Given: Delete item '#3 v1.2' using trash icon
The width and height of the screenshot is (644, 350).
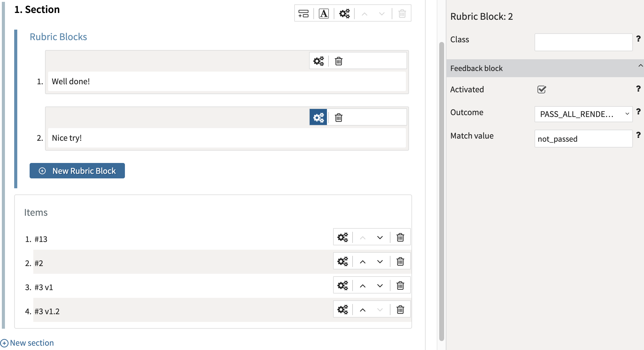Looking at the screenshot, I should tap(400, 309).
